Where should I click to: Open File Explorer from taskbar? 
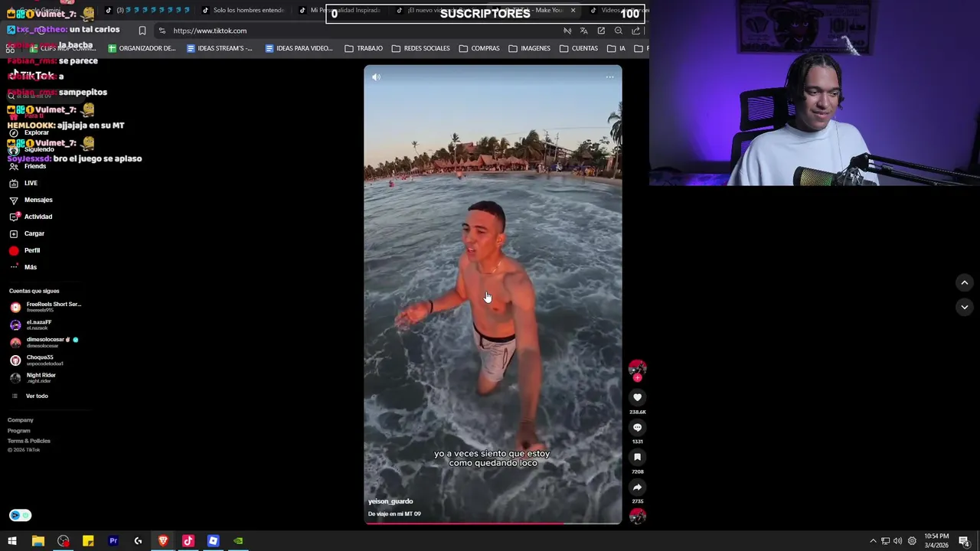(38, 541)
